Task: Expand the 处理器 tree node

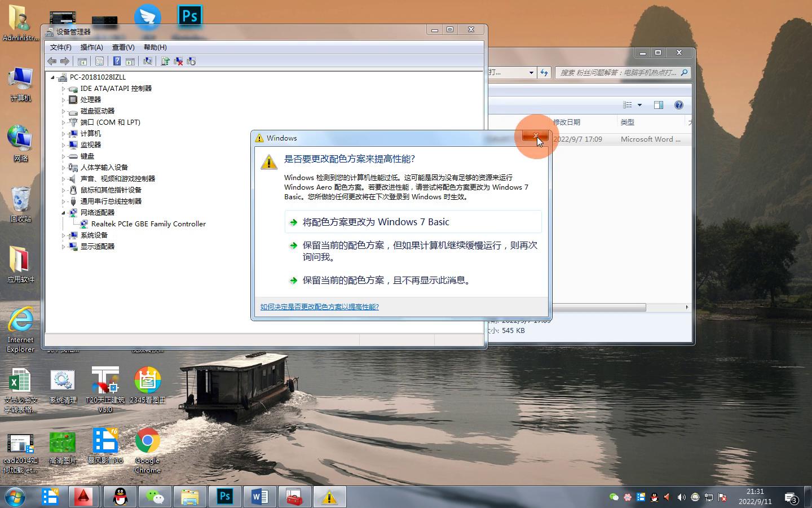Action: click(x=63, y=100)
